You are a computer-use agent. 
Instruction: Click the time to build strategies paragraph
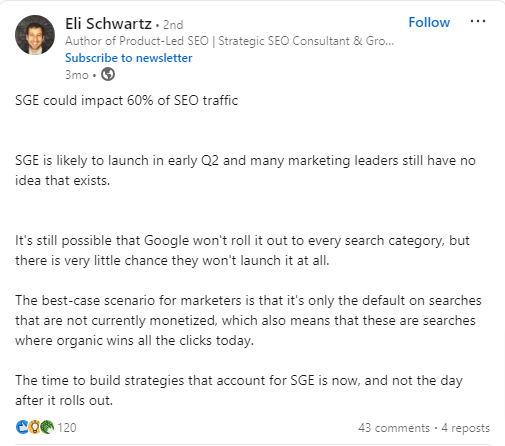pyautogui.click(x=239, y=390)
